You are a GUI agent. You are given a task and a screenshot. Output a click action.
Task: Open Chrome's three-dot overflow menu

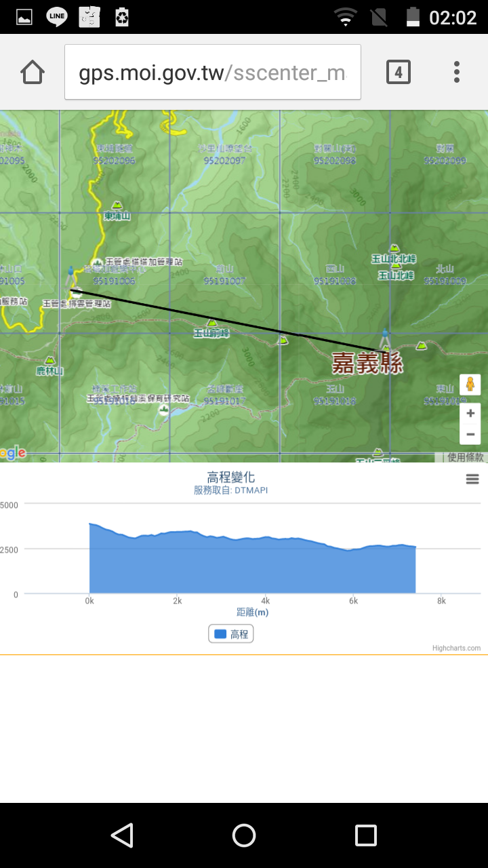[x=457, y=72]
